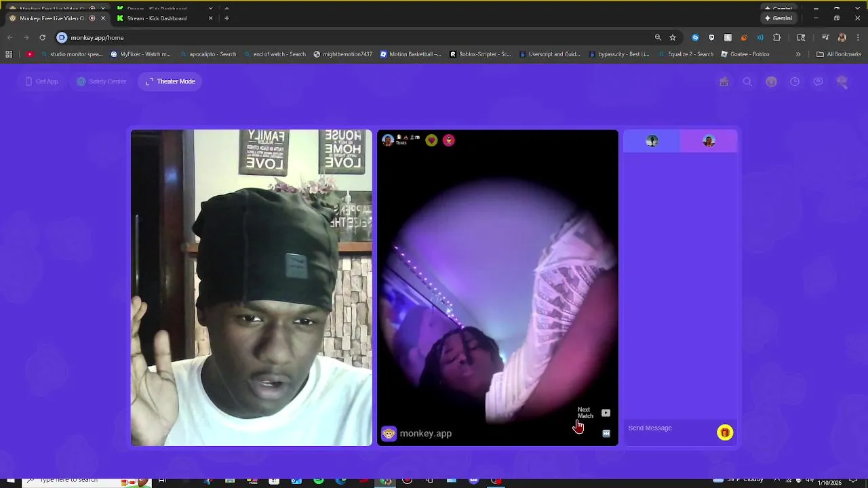
Task: Enable Theater Mode
Action: [170, 81]
